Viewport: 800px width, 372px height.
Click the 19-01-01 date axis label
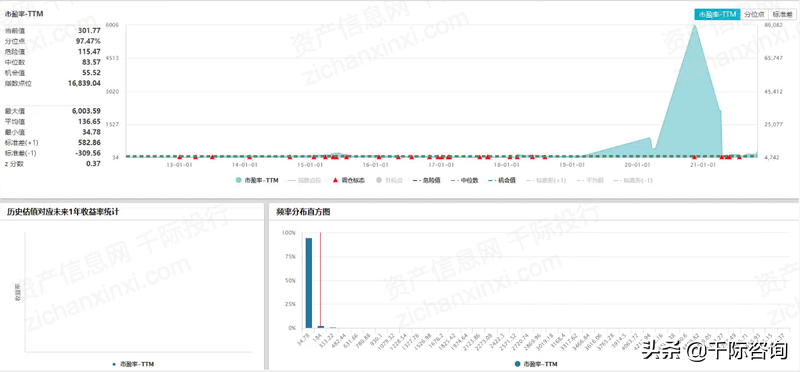(571, 165)
